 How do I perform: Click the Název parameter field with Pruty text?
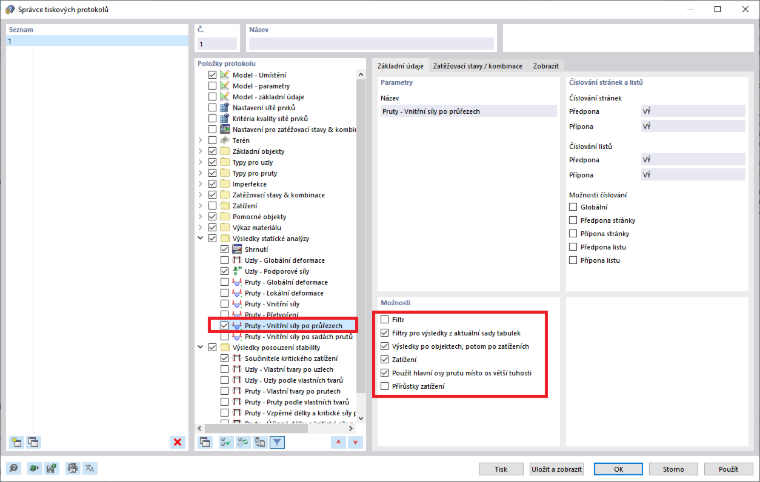(x=468, y=112)
